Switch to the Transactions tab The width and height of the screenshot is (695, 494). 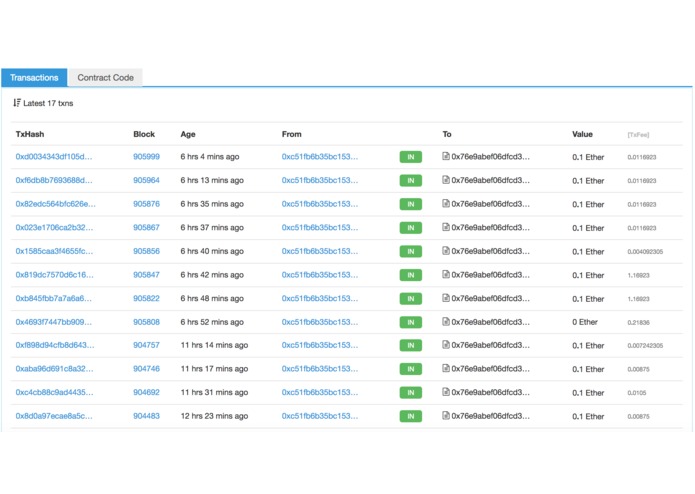click(x=34, y=78)
